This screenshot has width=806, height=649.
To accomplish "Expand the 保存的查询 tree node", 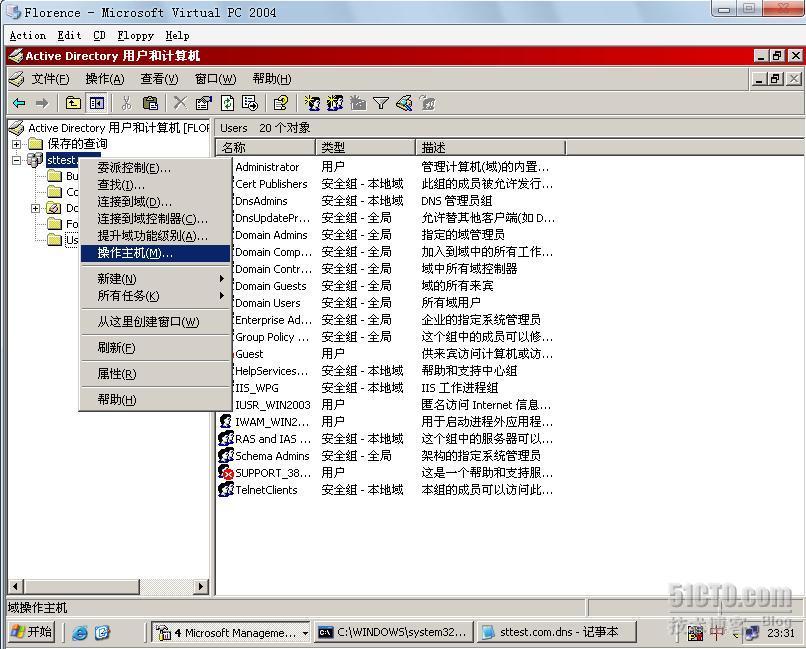I will point(16,144).
